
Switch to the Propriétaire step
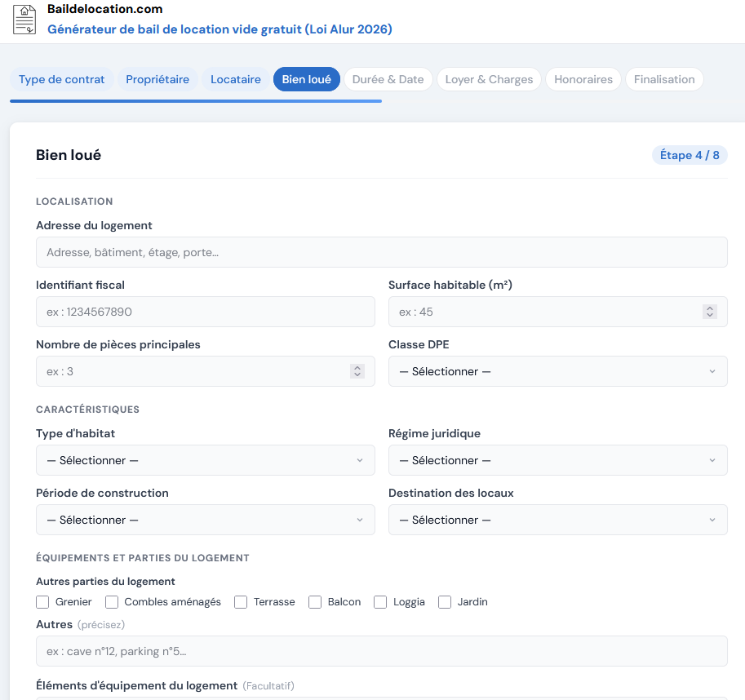point(157,79)
